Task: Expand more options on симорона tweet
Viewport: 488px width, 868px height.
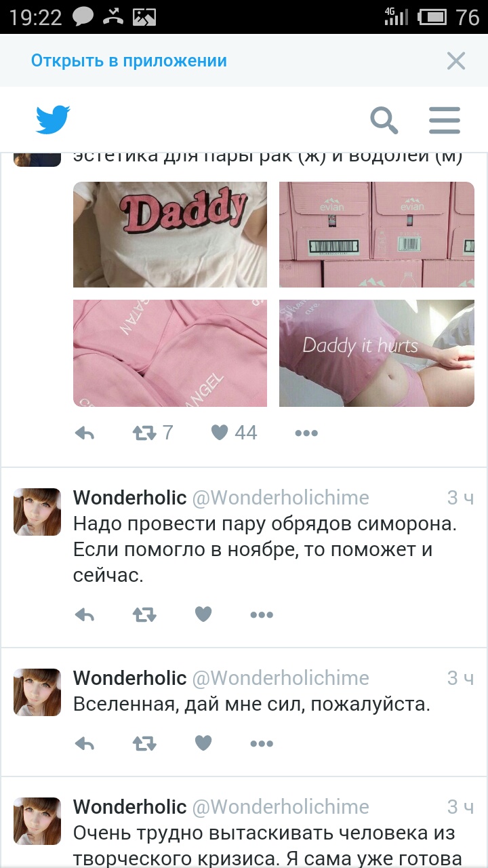Action: [262, 615]
